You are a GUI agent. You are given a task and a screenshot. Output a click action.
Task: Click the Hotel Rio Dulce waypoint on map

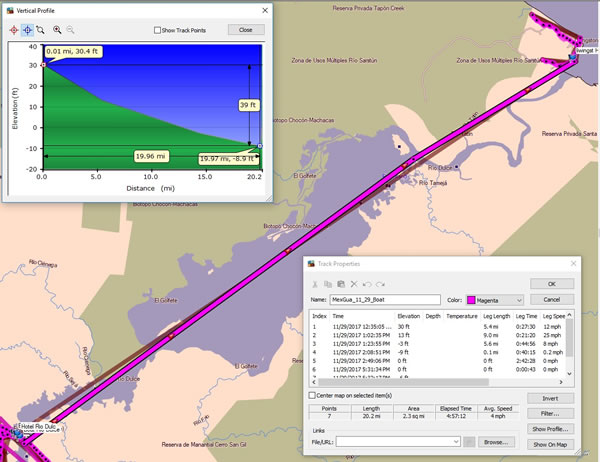(38, 426)
